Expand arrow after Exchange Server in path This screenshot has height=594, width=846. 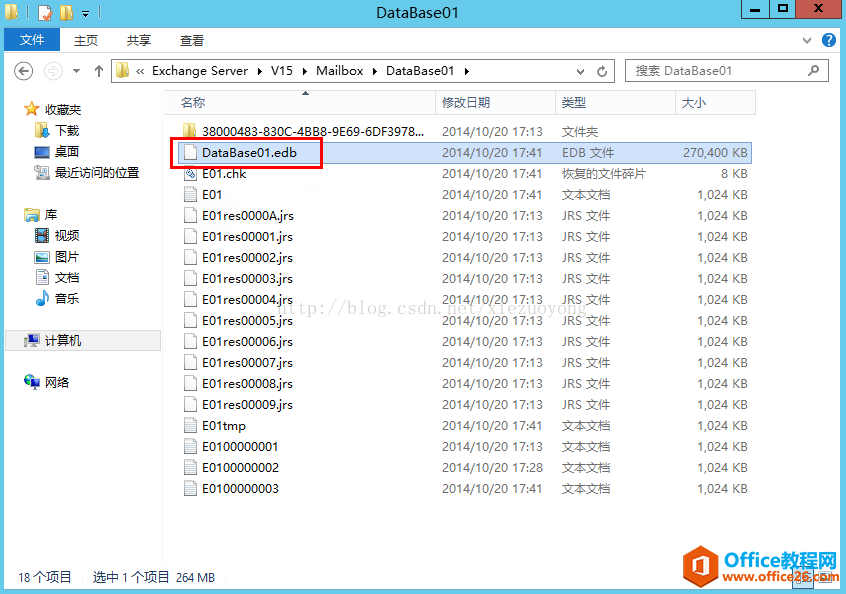(x=260, y=71)
